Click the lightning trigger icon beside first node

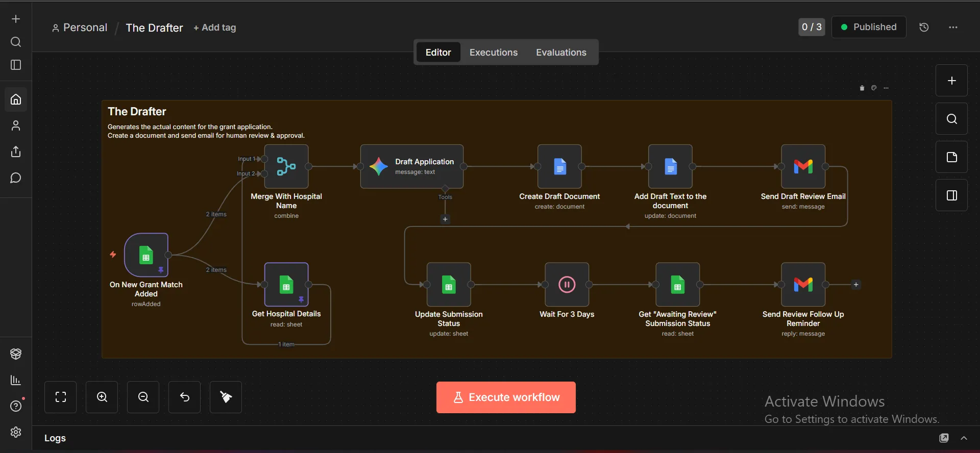tap(113, 255)
